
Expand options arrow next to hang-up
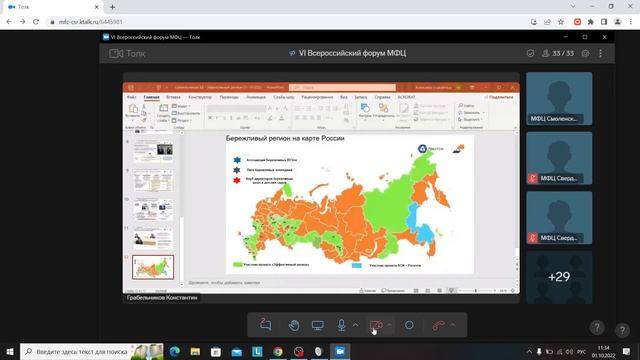click(453, 325)
